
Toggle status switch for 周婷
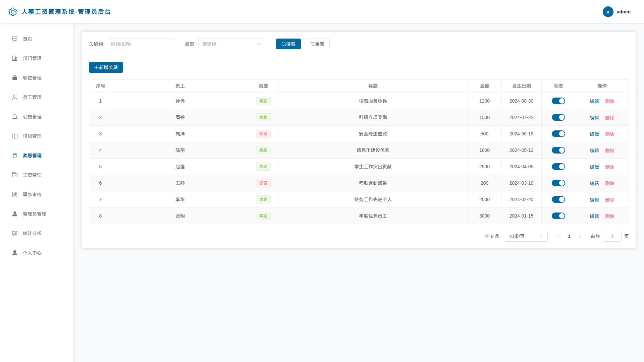point(558,117)
